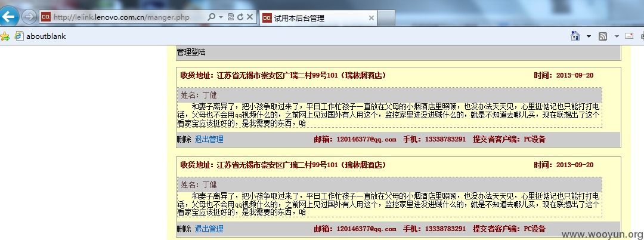The image size is (644, 240).
Task: Click 提交者客户端: PC设备 in the second record
Action: point(509,229)
